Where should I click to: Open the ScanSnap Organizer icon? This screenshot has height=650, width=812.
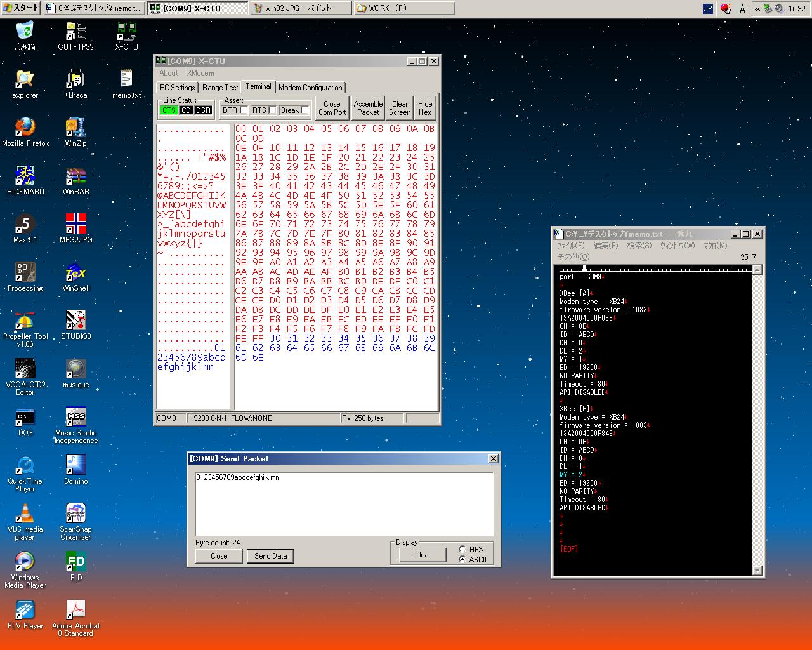(x=75, y=514)
